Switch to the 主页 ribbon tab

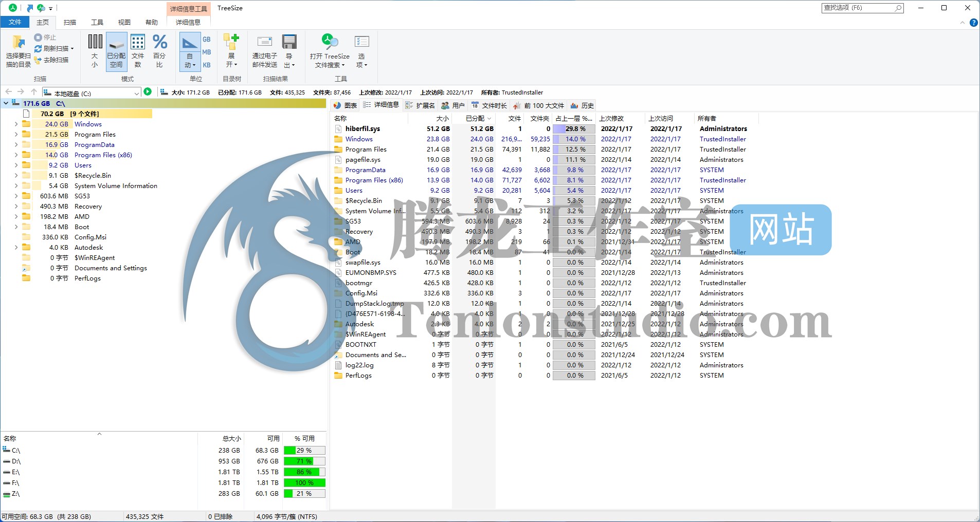coord(43,22)
